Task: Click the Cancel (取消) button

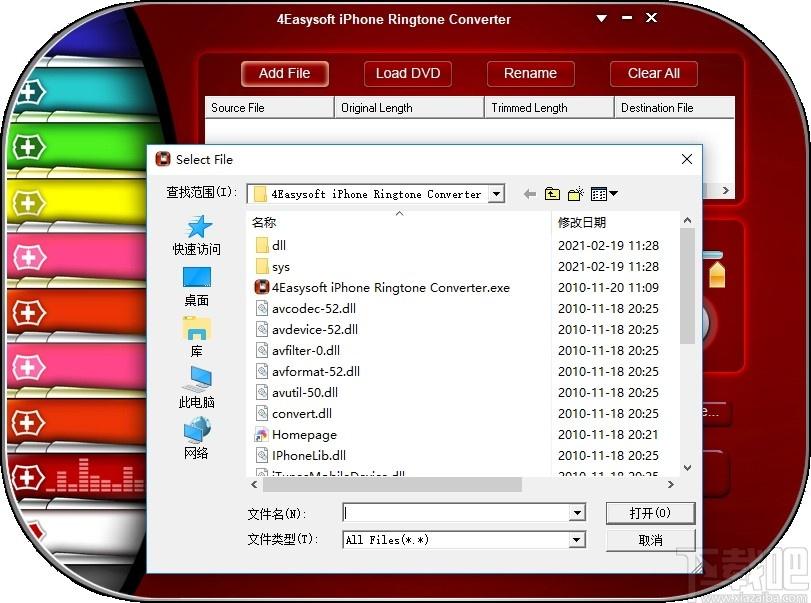Action: point(650,540)
